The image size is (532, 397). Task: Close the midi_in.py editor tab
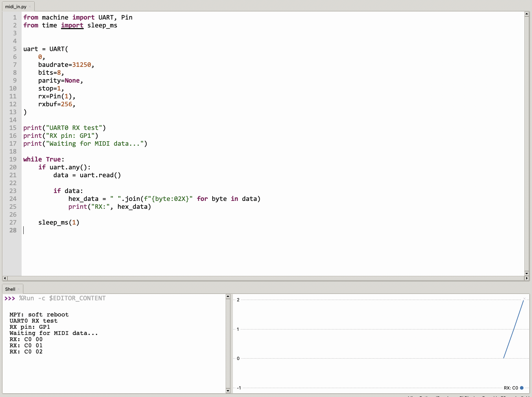pyautogui.click(x=30, y=7)
